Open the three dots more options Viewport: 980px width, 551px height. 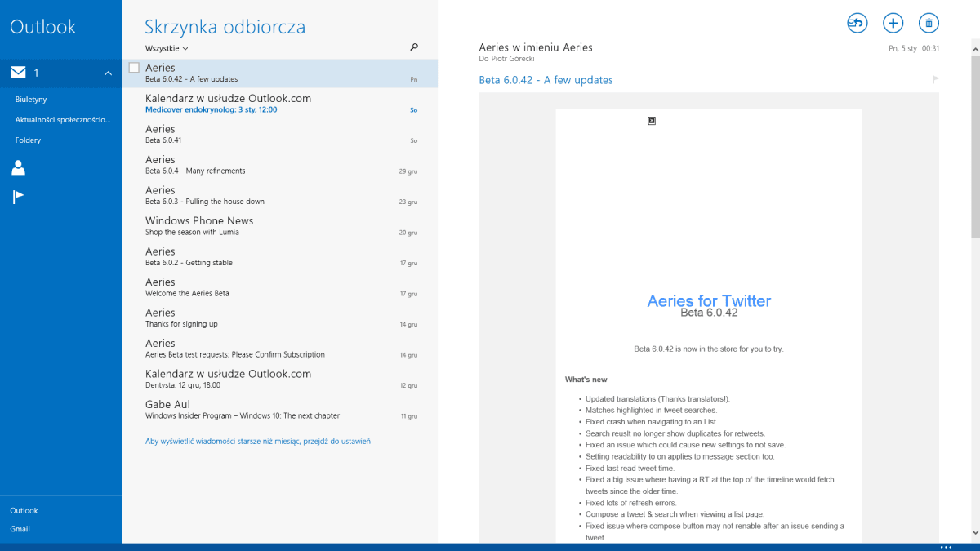click(x=946, y=547)
